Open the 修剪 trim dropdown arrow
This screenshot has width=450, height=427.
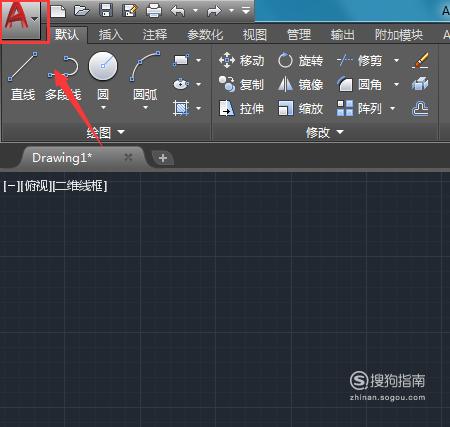click(x=396, y=60)
